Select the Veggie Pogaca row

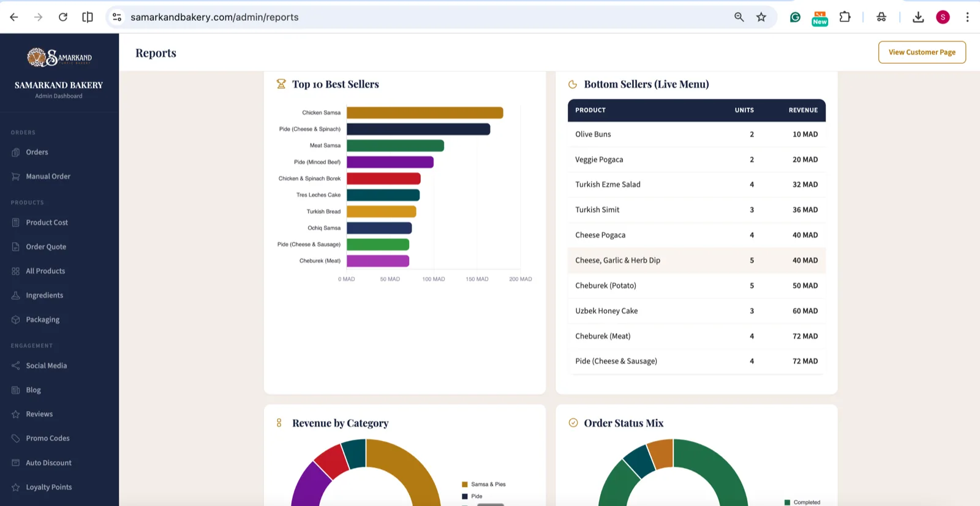(696, 159)
